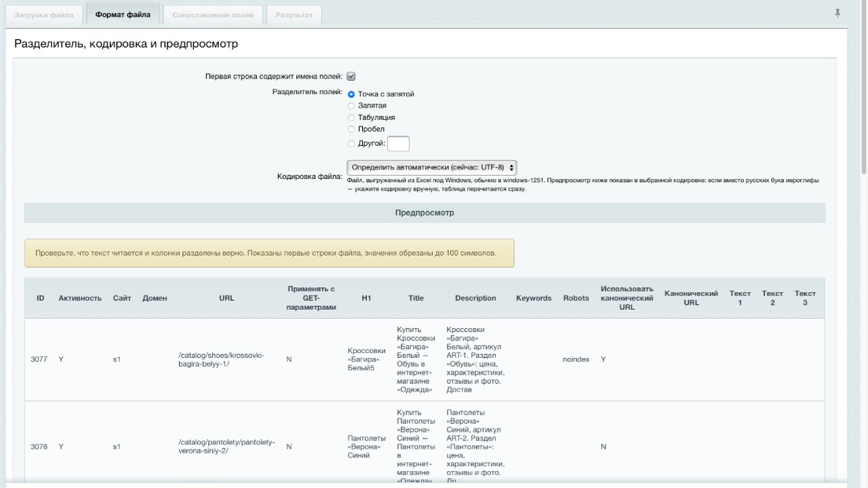Image resolution: width=868 pixels, height=488 pixels.
Task: Click the "Предпросмотр" section header bar
Action: [425, 213]
